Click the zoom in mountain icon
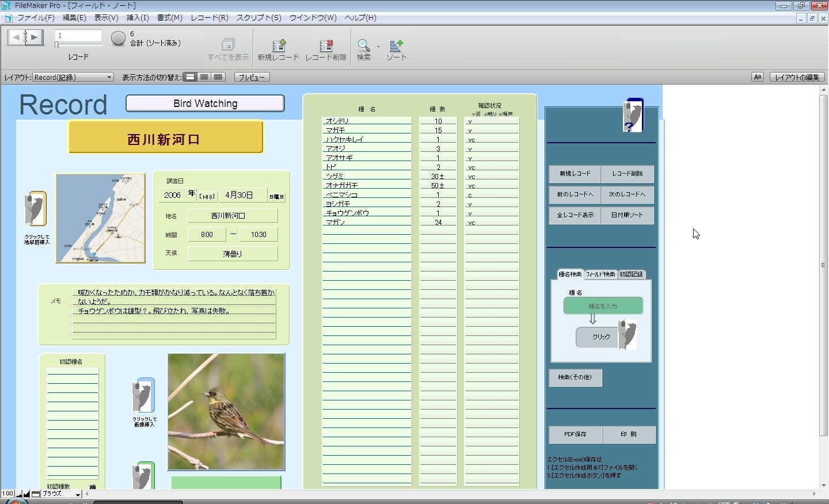The width and height of the screenshot is (829, 504). [x=26, y=494]
